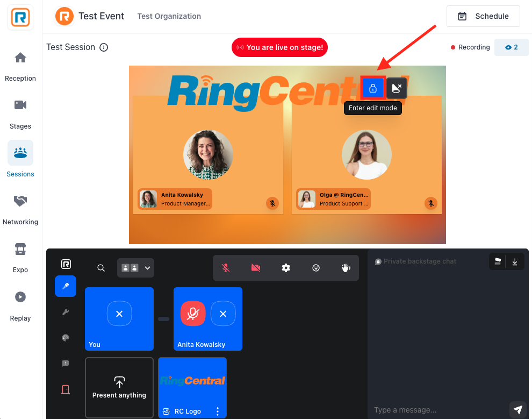The width and height of the screenshot is (532, 419).
Task: Click Olga's large stage avatar
Action: pos(366,154)
